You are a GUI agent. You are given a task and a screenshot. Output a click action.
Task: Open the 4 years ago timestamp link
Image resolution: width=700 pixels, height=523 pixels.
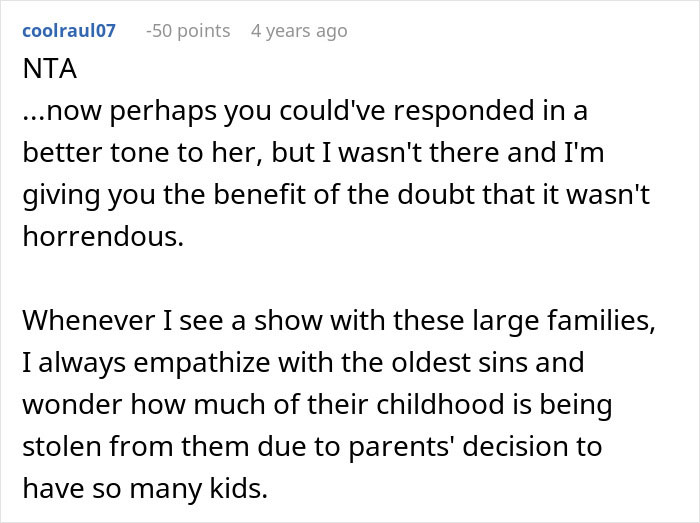pos(299,31)
